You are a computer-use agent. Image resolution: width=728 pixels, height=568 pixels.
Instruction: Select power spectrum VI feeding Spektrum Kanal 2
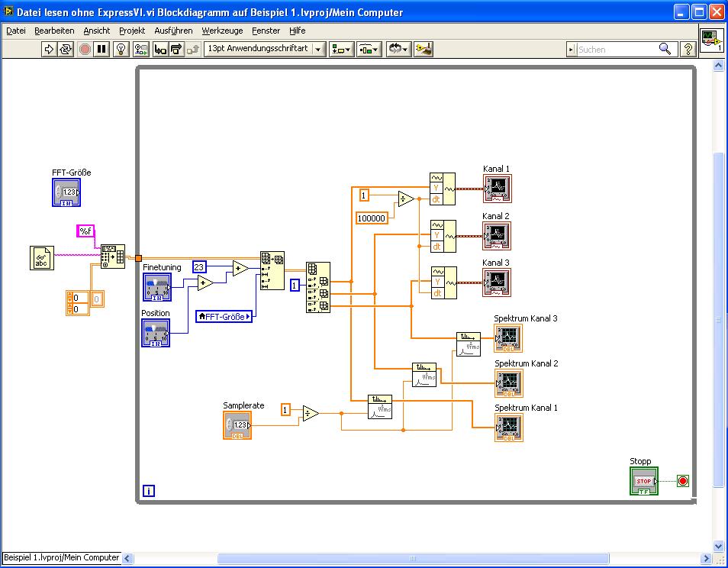pos(424,375)
